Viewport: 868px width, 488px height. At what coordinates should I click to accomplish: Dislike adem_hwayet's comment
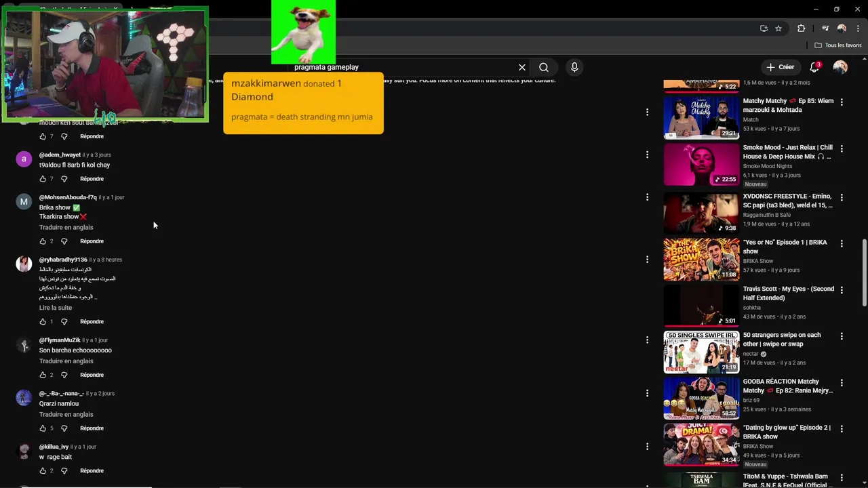pos(64,179)
